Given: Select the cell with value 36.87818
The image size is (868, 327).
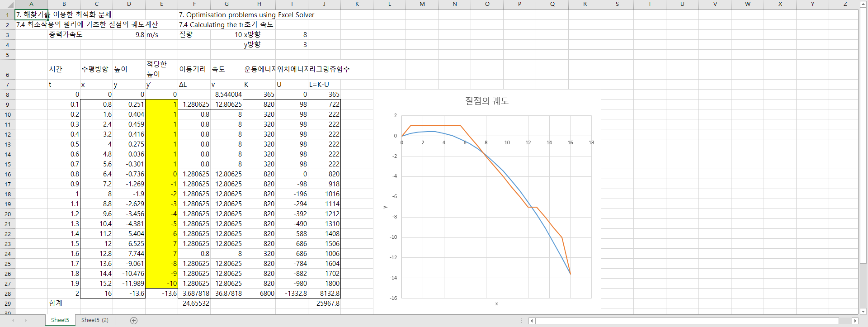Looking at the screenshot, I should [226, 294].
